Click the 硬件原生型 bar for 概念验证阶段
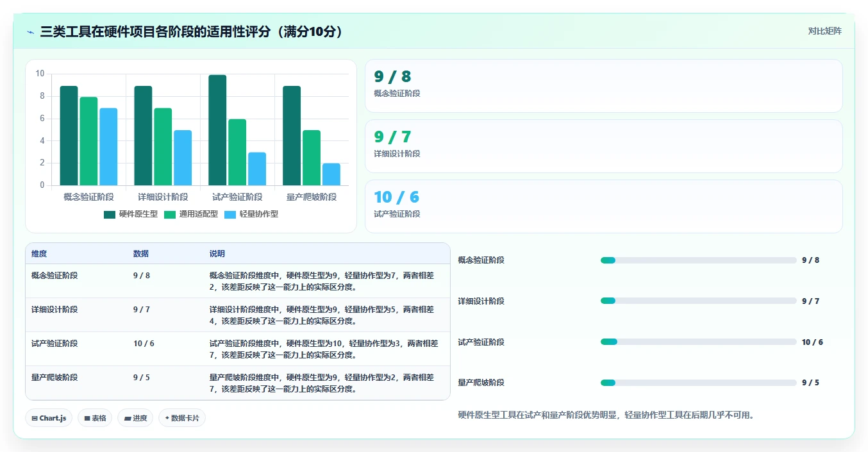Image resolution: width=868 pixels, height=452 pixels. tap(69, 136)
